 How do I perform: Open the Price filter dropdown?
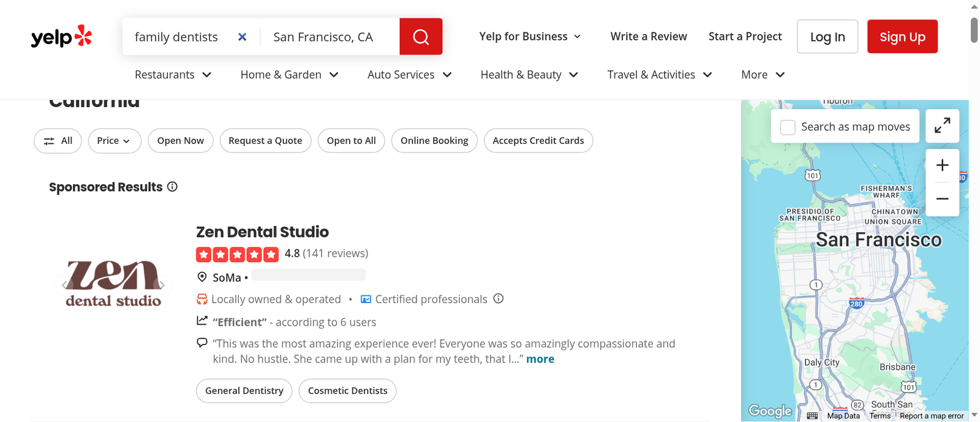click(115, 141)
